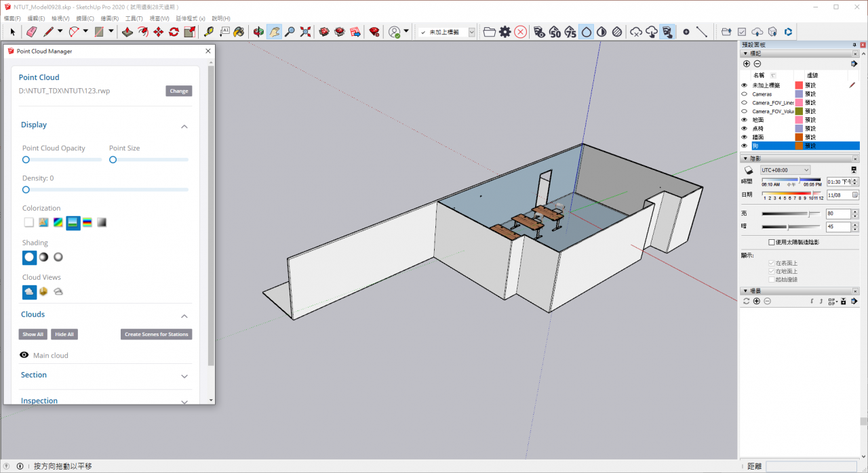The height and width of the screenshot is (473, 868).
Task: Toggle visibility of Camera_FOV_Lines tag
Action: [x=744, y=102]
